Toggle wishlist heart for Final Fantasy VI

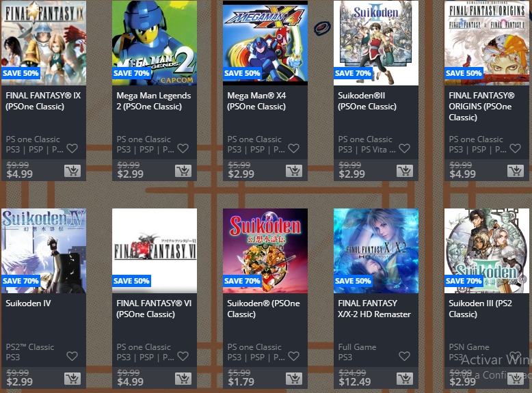pyautogui.click(x=183, y=356)
